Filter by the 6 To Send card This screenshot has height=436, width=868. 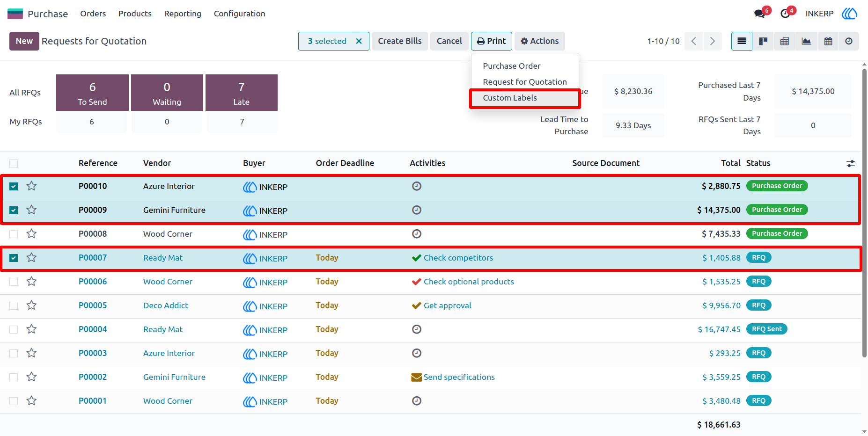point(92,93)
